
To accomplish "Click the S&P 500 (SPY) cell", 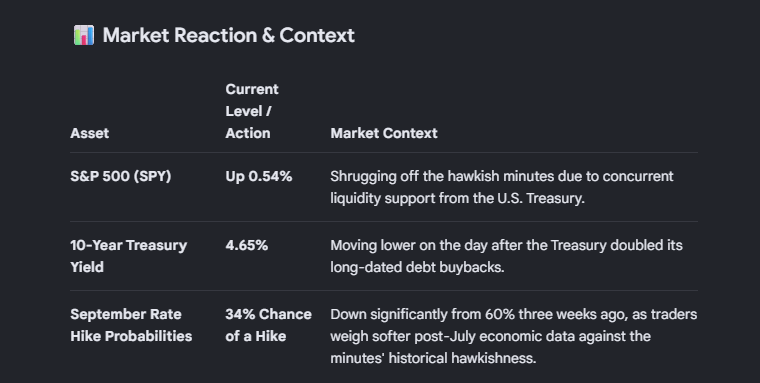I will click(121, 176).
